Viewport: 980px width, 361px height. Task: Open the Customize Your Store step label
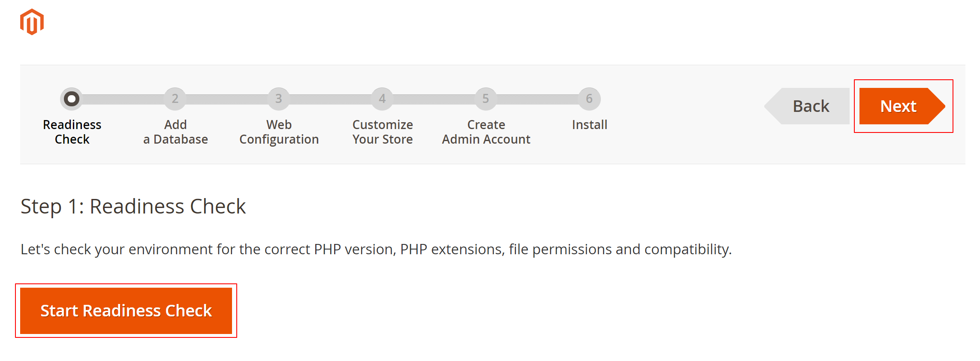point(383,132)
